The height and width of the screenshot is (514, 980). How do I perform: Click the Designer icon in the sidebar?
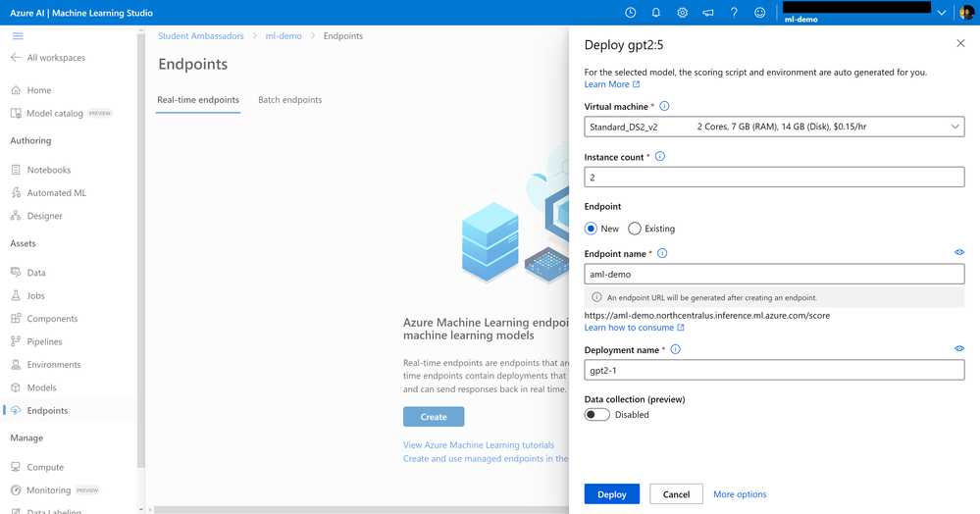[16, 216]
